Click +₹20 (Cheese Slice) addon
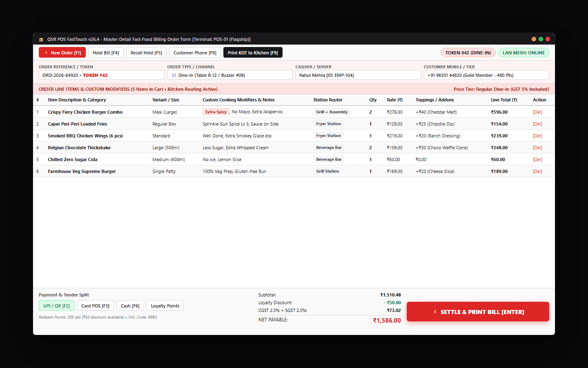 435,171
